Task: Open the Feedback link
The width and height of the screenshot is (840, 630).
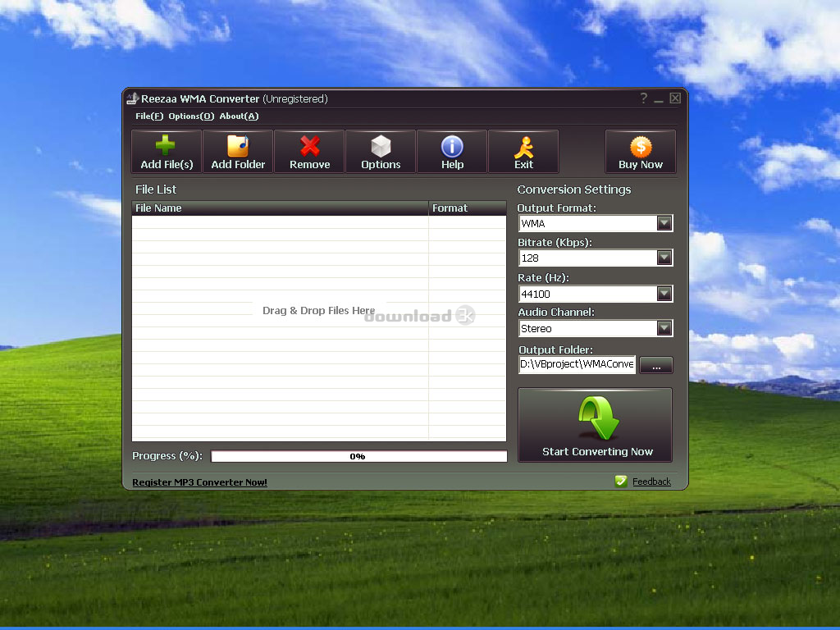Action: (x=651, y=482)
